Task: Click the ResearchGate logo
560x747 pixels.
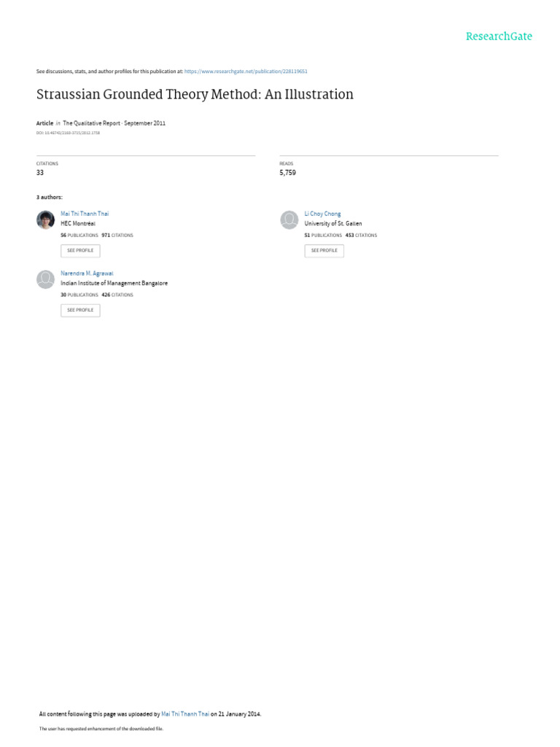Action: click(x=499, y=36)
